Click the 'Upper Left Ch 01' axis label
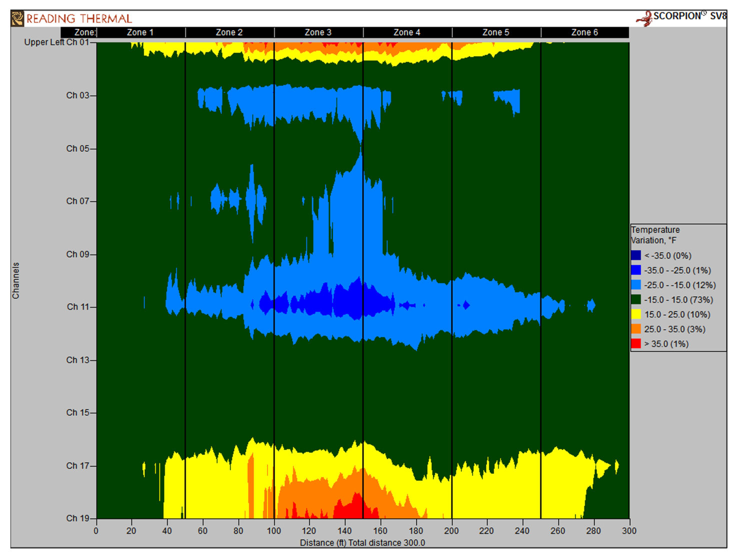Image resolution: width=740 pixels, height=560 pixels. [56, 42]
